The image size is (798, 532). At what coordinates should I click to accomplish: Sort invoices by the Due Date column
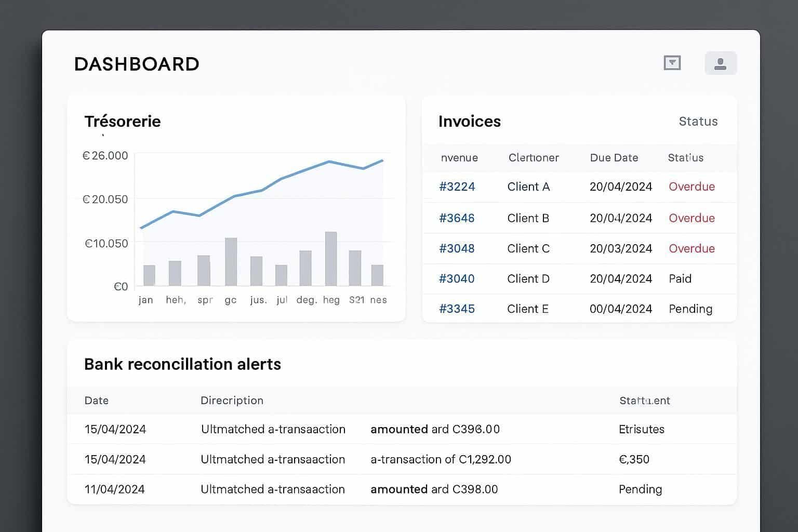(x=614, y=157)
